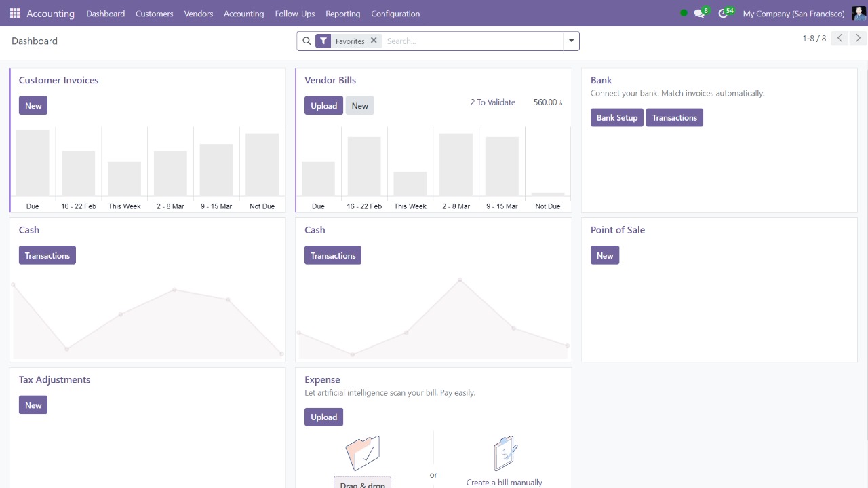This screenshot has height=488, width=868.
Task: Click the manual bill creation clipboard icon
Action: (505, 453)
